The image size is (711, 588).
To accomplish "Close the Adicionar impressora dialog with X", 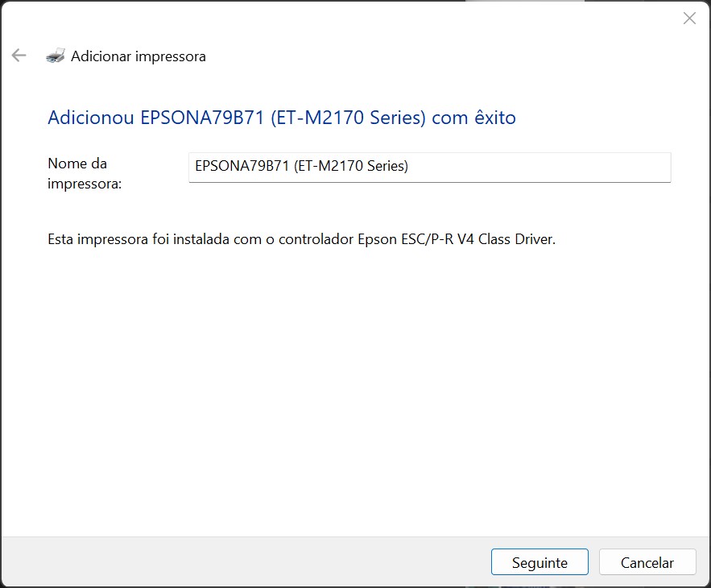I will coord(689,19).
